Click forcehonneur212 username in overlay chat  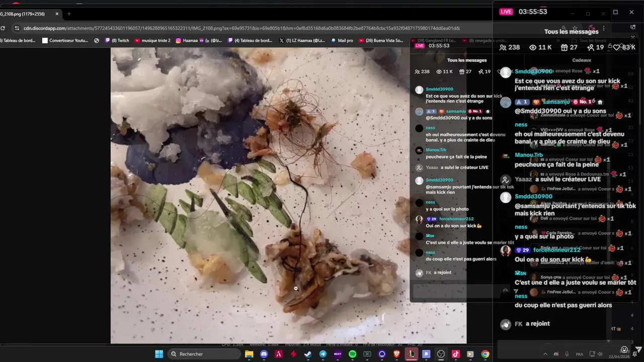[x=557, y=250]
